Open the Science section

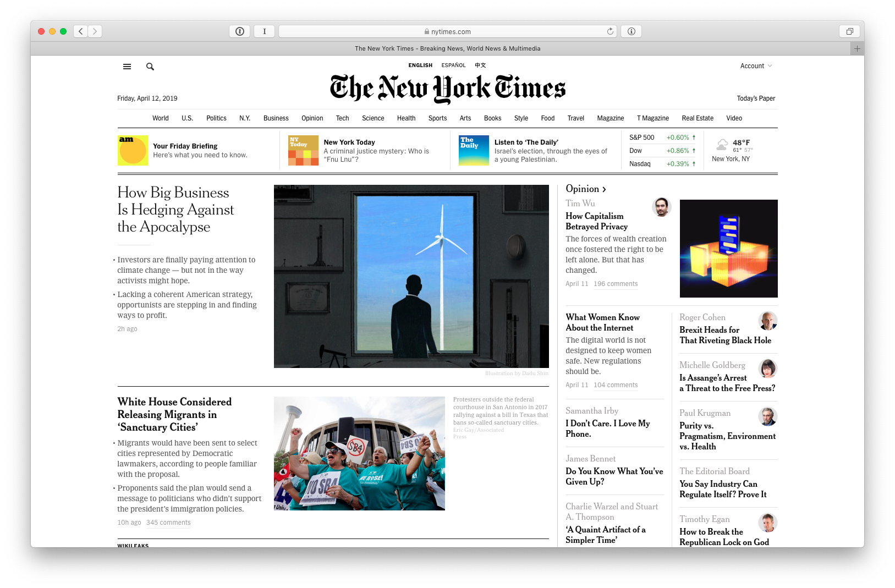[373, 118]
